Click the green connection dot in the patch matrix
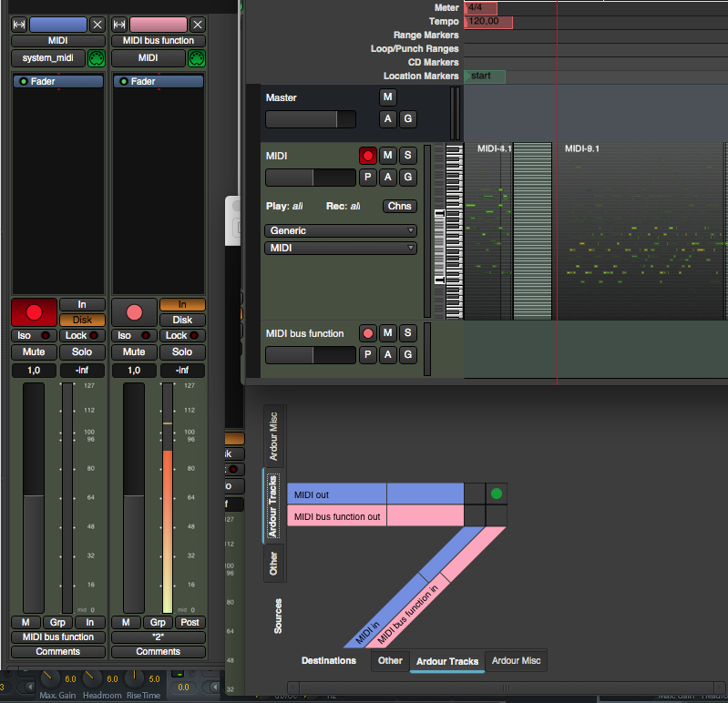This screenshot has width=728, height=703. (496, 494)
